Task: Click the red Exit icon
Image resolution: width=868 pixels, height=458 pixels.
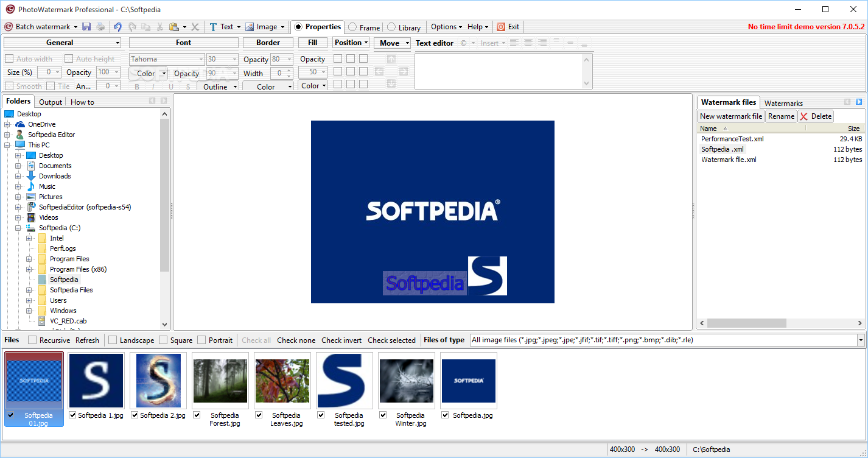Action: click(501, 27)
